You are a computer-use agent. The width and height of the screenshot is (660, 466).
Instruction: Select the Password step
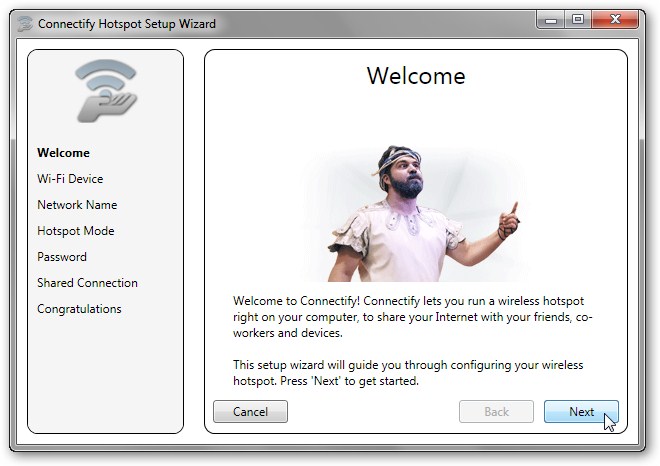click(x=62, y=257)
